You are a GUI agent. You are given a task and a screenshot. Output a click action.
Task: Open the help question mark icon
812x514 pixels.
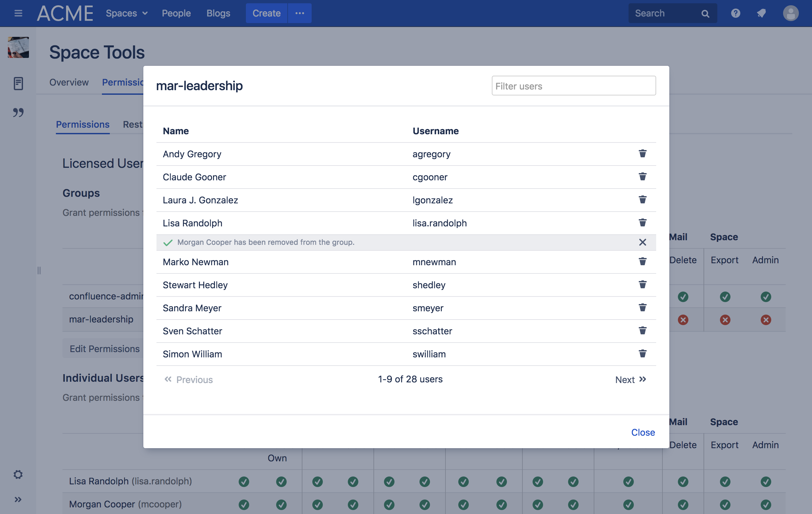point(735,13)
